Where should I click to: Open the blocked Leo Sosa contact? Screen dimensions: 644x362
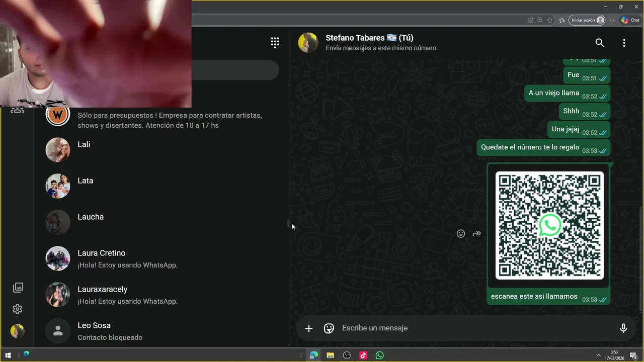tap(162, 330)
